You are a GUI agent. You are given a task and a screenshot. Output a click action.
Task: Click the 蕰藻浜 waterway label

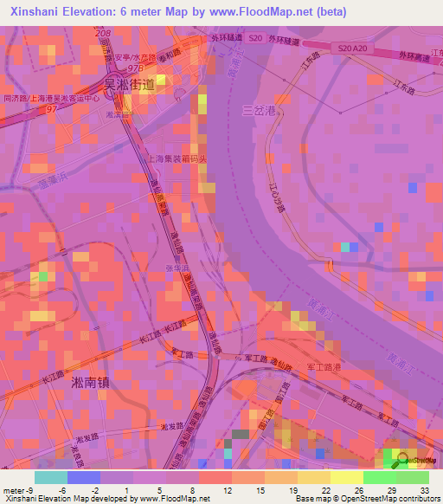coord(54,180)
